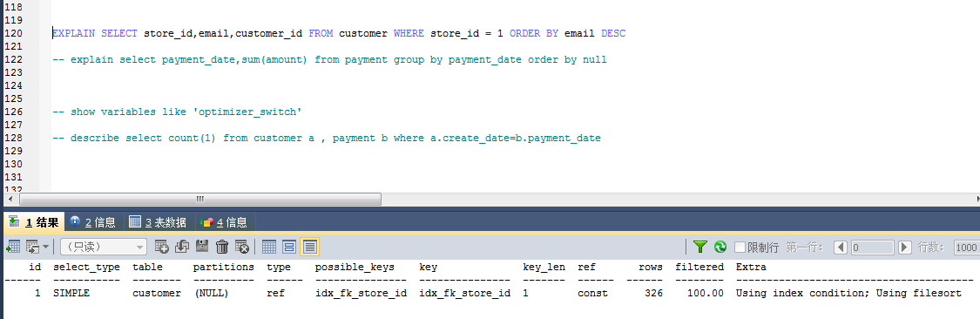Click the payment_date group by comment line
This screenshot has height=319, width=980.
(x=329, y=59)
